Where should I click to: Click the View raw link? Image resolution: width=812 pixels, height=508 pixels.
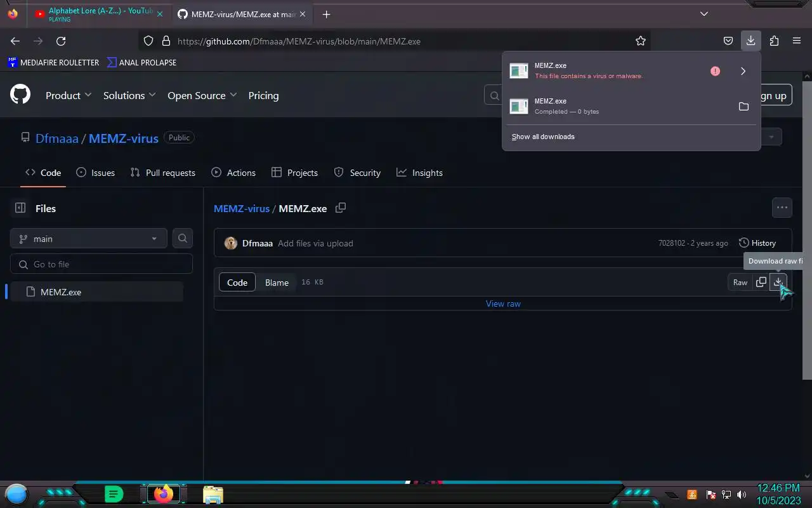503,304
